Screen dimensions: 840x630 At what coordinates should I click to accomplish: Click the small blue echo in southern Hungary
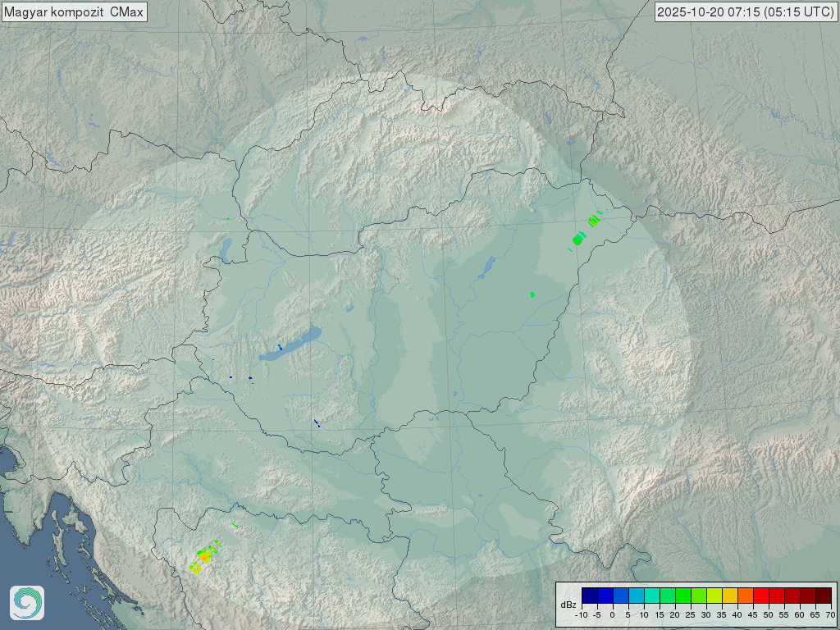317,423
